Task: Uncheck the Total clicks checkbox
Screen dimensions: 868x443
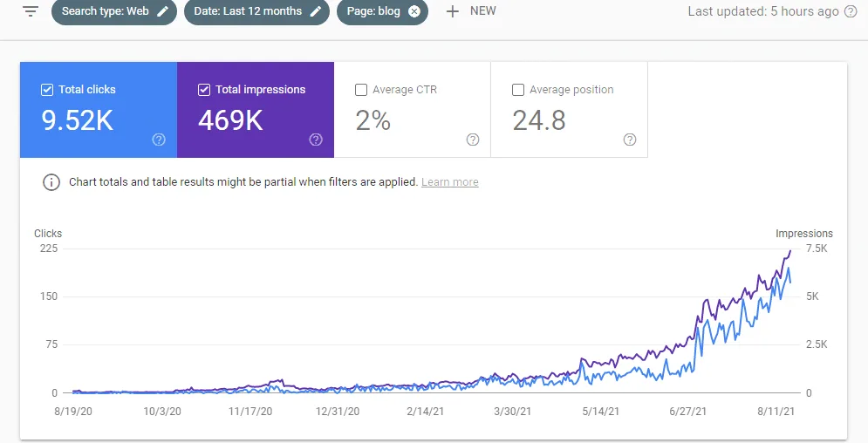Action: pos(47,90)
